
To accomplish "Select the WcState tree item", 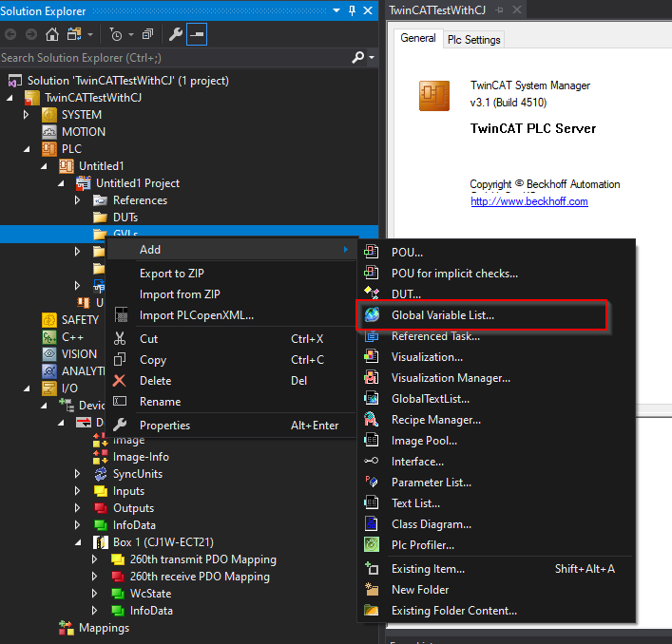I will pyautogui.click(x=150, y=594).
